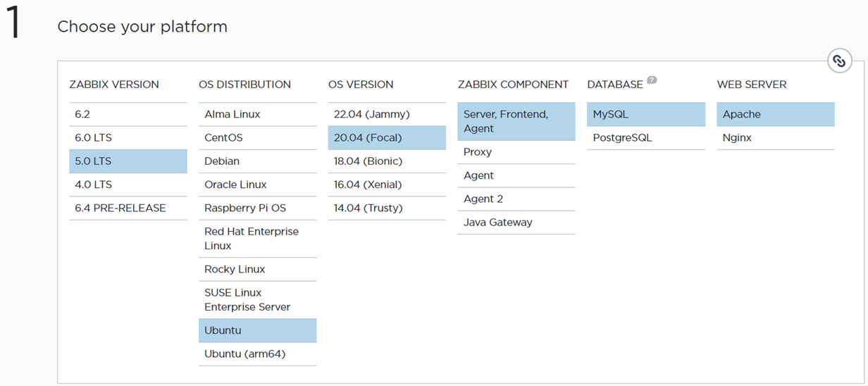Select OS version 20.04 (Focal)

tap(387, 138)
